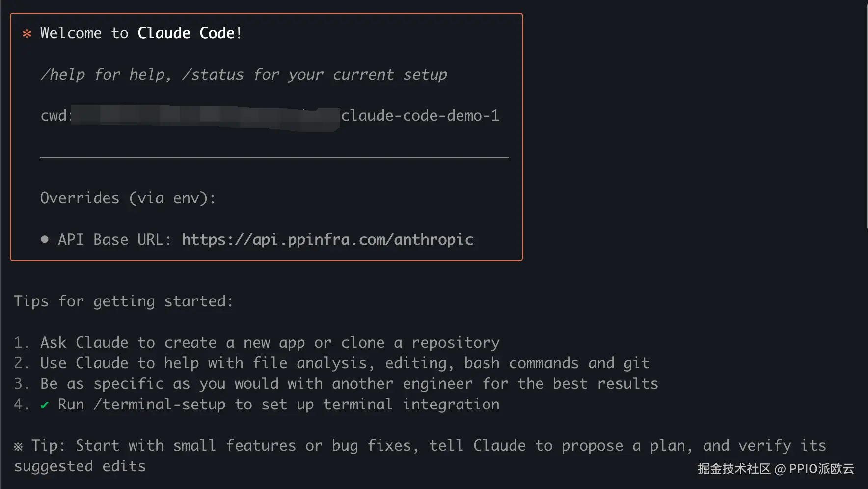Click the /help command text
The width and height of the screenshot is (868, 489).
pyautogui.click(x=63, y=75)
